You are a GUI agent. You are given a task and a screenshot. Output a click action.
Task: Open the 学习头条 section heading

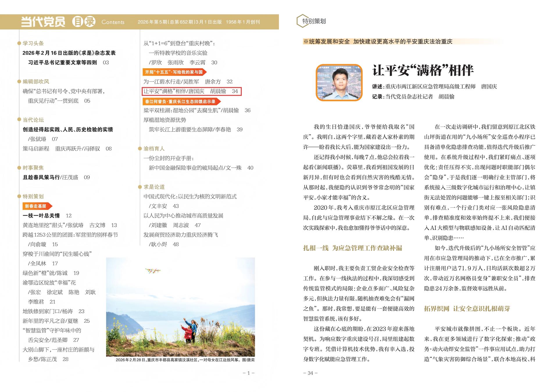(33, 43)
